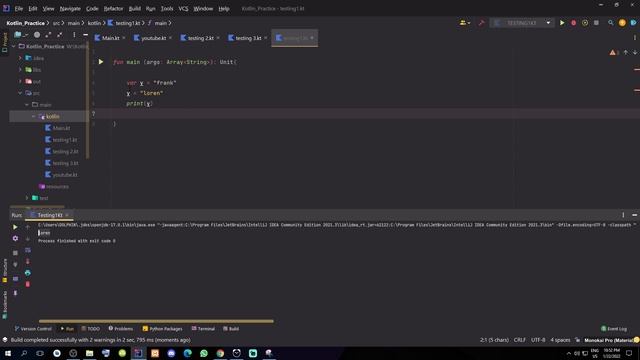Expand the out folder

[20, 82]
